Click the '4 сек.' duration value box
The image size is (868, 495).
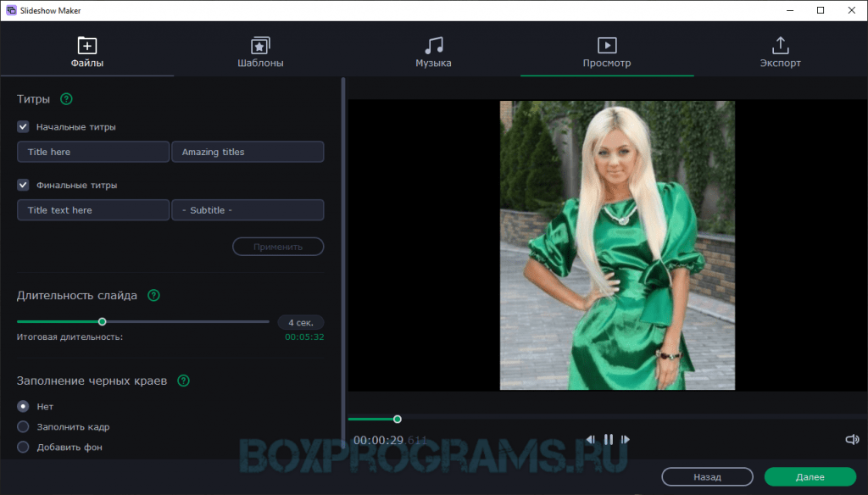[x=301, y=322]
